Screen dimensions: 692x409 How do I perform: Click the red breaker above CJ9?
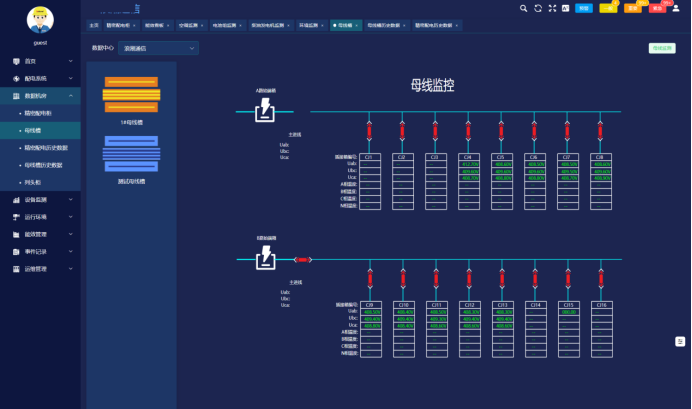click(x=370, y=279)
